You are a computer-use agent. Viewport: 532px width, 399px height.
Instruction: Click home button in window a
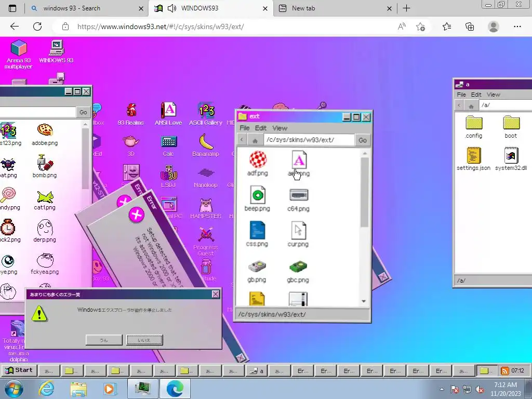tap(471, 105)
